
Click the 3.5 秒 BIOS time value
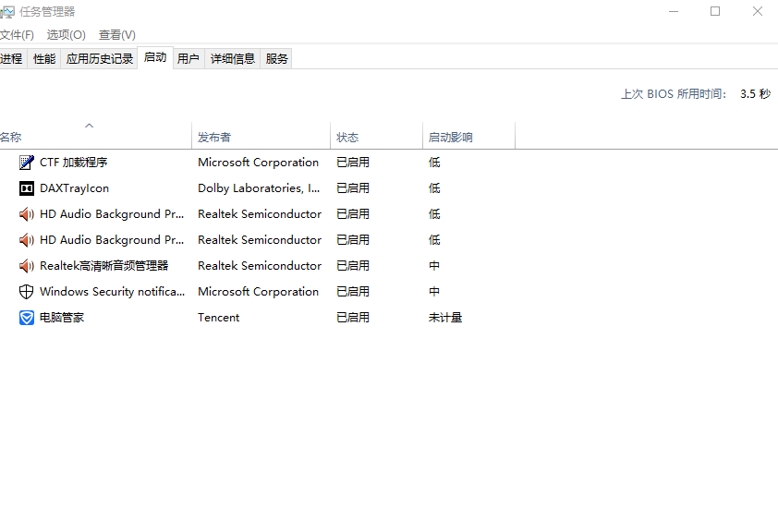755,93
